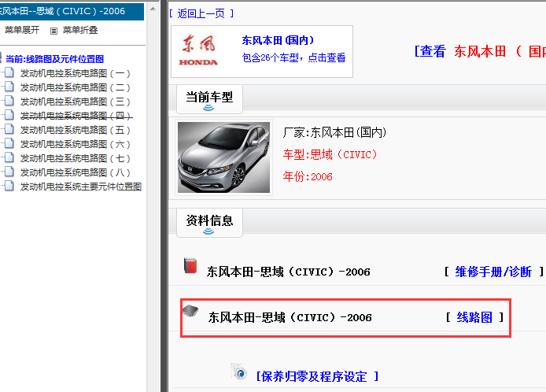Click the icon beside 保养归零及程序设定
The height and width of the screenshot is (392, 546).
pyautogui.click(x=239, y=372)
